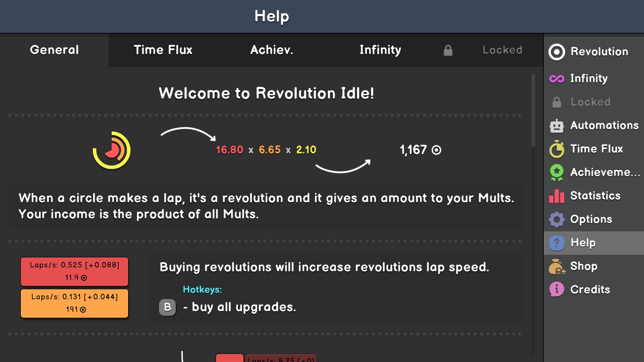Click the Locked tab with padlock
Viewport: 644px width, 362px height.
point(489,50)
